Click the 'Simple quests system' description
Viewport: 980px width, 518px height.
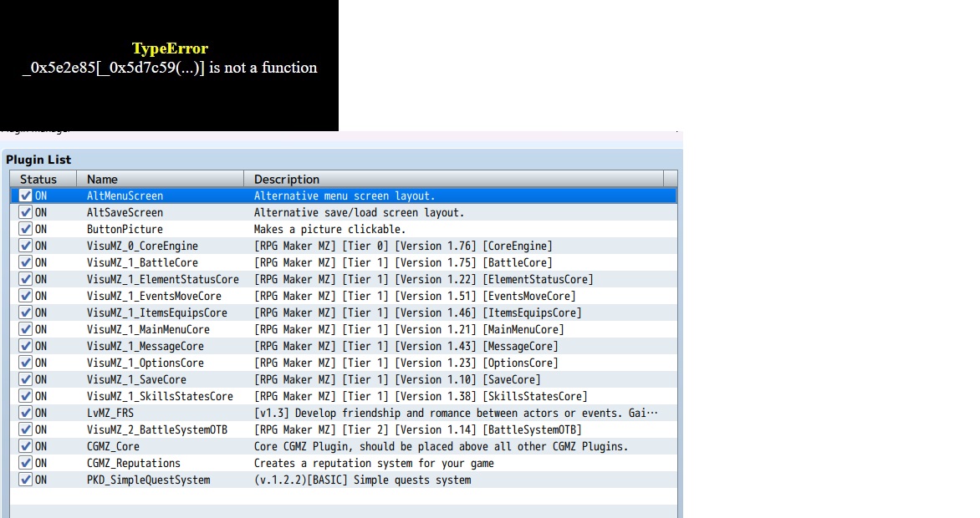click(x=363, y=480)
